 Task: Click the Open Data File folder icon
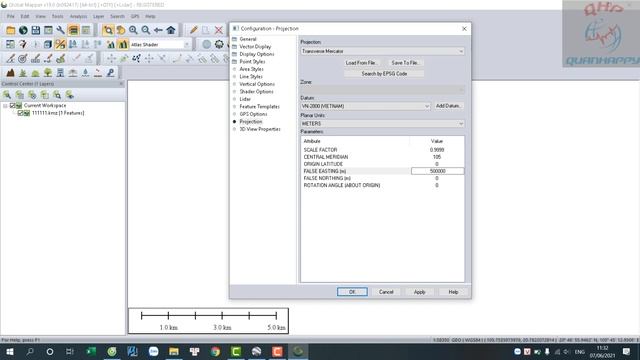[11, 30]
